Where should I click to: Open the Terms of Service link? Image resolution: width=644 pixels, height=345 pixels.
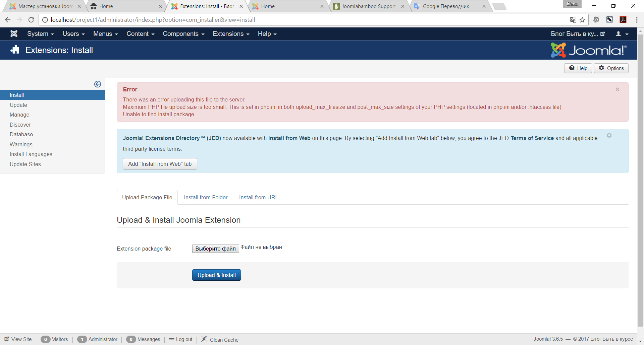coord(532,138)
